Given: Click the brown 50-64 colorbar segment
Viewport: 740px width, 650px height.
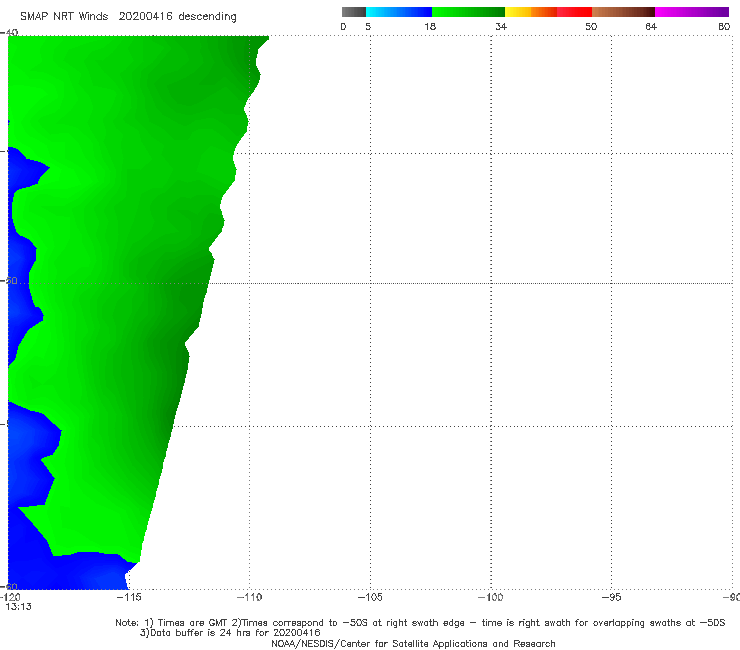Looking at the screenshot, I should (623, 12).
